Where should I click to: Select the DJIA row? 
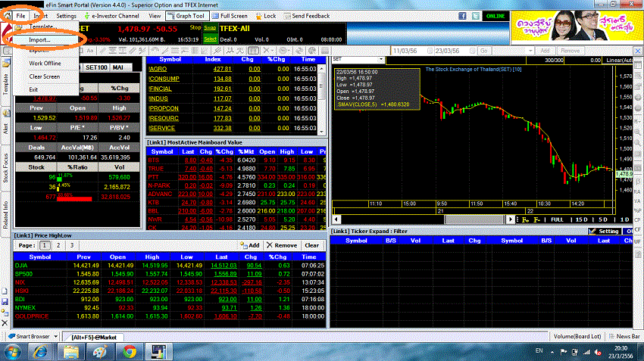[x=170, y=266]
